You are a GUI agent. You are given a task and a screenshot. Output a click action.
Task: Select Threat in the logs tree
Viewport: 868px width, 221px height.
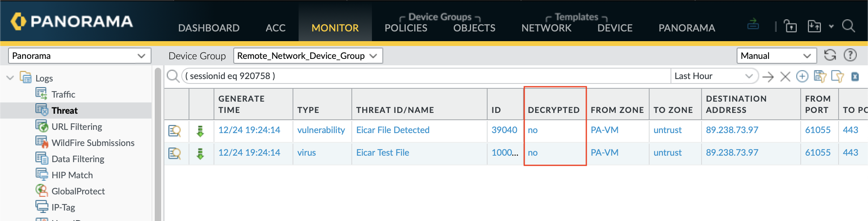pos(64,110)
